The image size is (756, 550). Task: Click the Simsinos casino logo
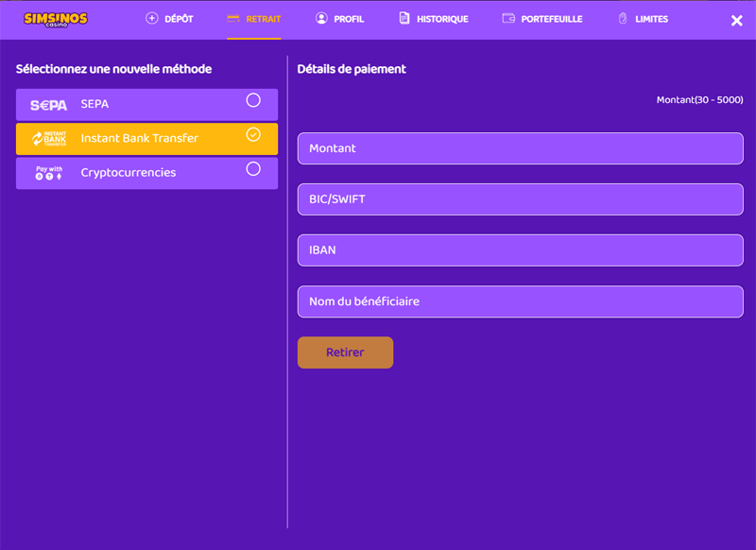tap(55, 19)
